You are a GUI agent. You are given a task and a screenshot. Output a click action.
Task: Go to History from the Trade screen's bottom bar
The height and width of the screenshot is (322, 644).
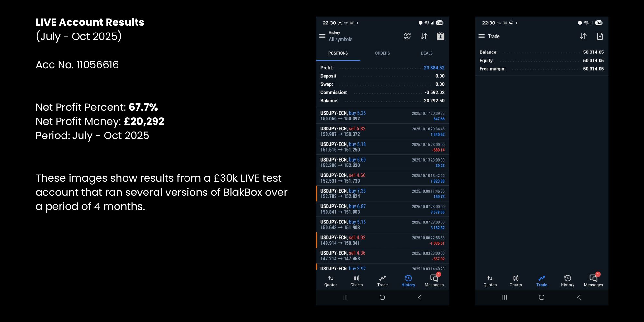[x=567, y=281]
